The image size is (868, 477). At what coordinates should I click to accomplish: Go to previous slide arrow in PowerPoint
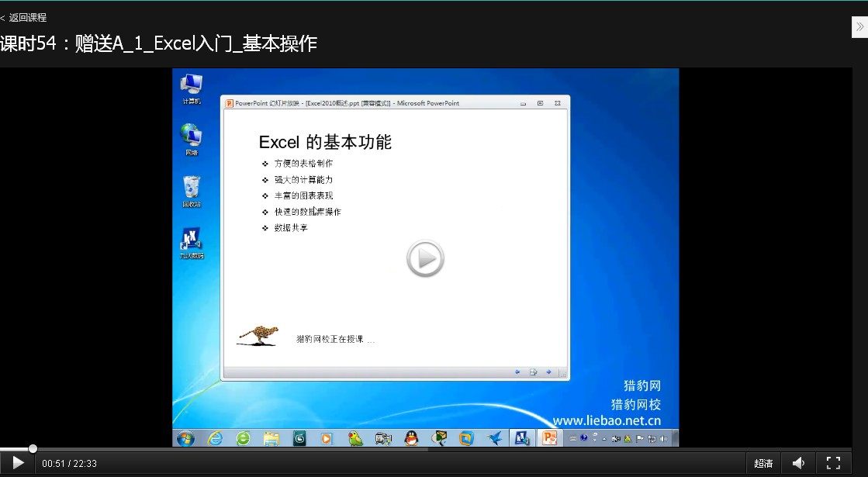click(517, 372)
